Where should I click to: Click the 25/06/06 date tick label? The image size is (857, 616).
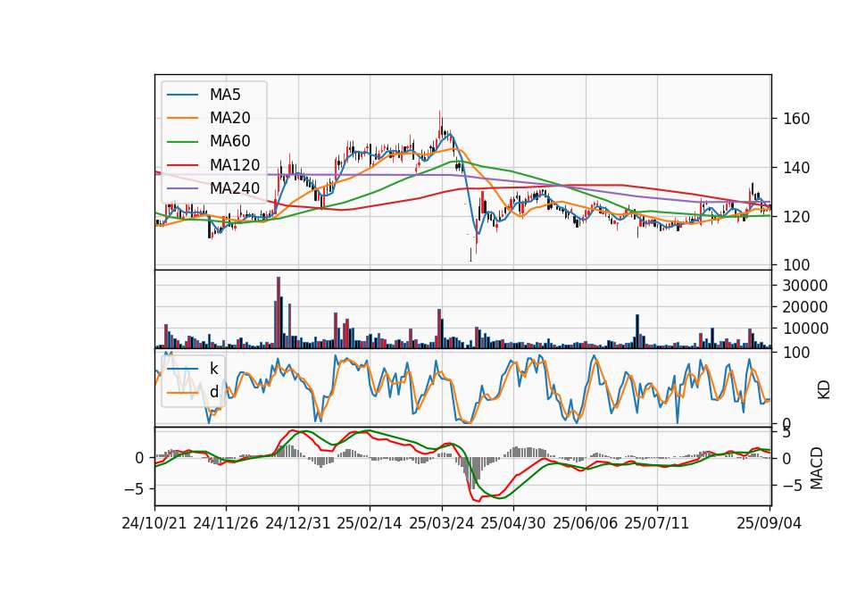(586, 523)
